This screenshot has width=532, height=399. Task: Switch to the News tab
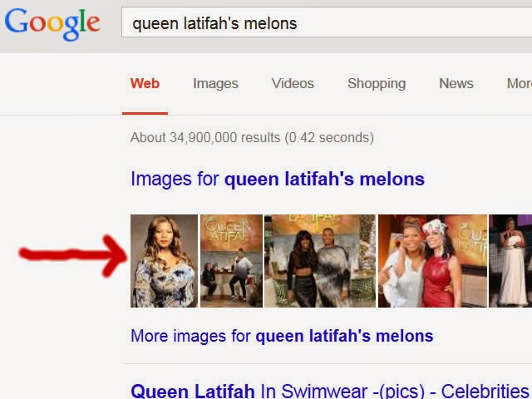(456, 83)
